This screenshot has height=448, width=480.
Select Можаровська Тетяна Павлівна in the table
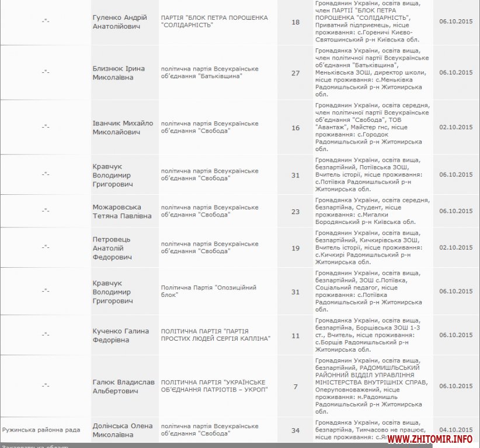121,211
